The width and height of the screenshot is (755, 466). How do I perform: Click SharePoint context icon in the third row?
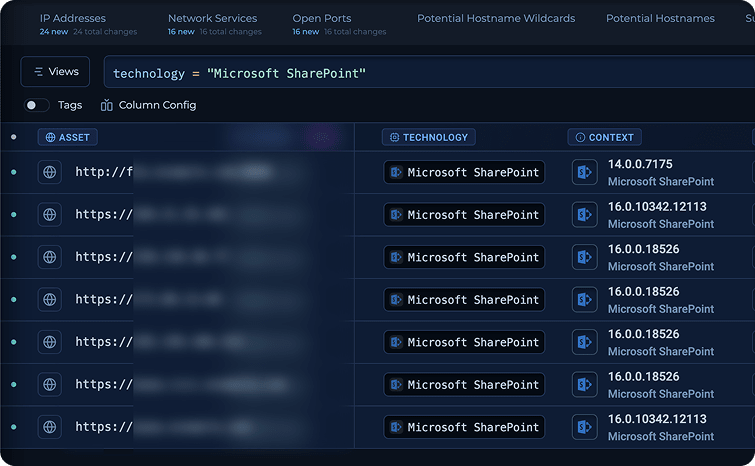(585, 257)
